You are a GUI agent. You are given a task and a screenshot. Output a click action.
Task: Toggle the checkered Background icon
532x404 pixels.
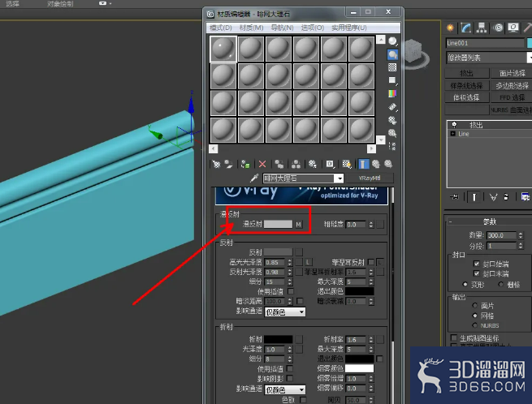392,67
